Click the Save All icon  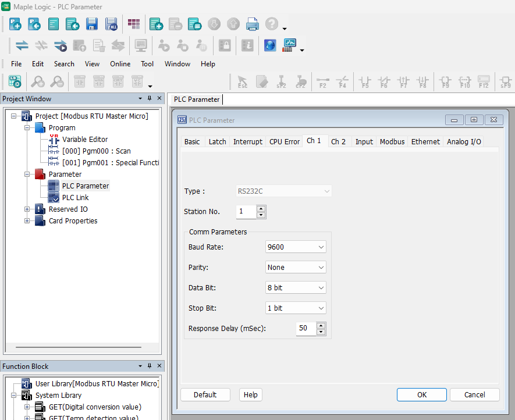(x=111, y=24)
